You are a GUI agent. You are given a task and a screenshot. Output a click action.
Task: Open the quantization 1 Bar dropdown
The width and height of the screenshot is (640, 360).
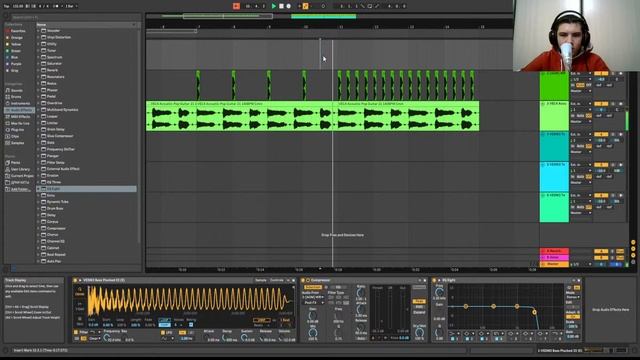click(x=71, y=6)
